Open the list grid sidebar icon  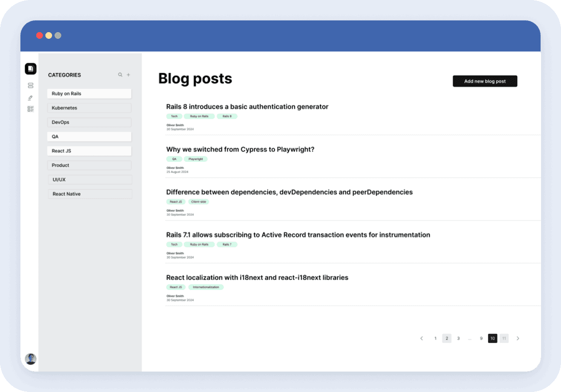[x=31, y=109]
